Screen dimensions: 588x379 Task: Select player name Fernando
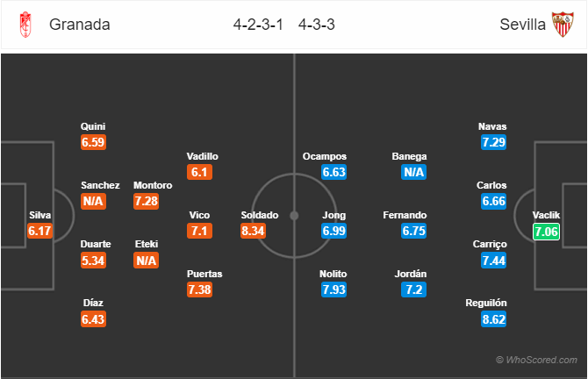coord(405,215)
